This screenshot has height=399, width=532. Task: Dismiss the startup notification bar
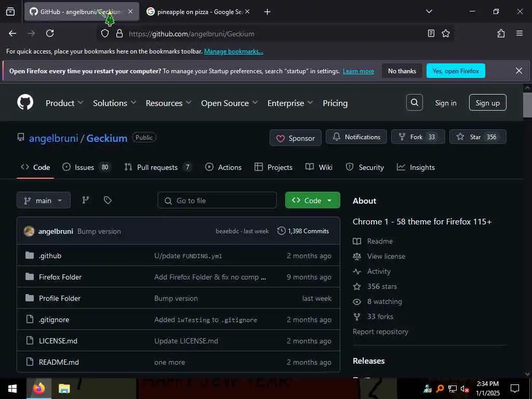(x=519, y=71)
